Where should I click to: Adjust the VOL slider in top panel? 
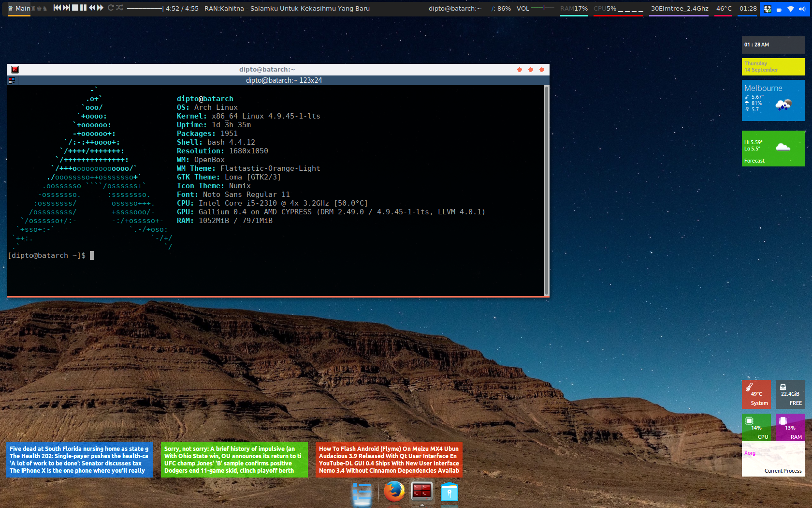(543, 8)
